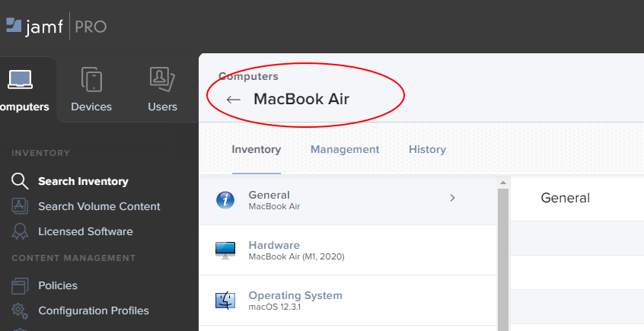Click the Licensed Software ribbon icon
The width and height of the screenshot is (644, 331).
(20, 231)
